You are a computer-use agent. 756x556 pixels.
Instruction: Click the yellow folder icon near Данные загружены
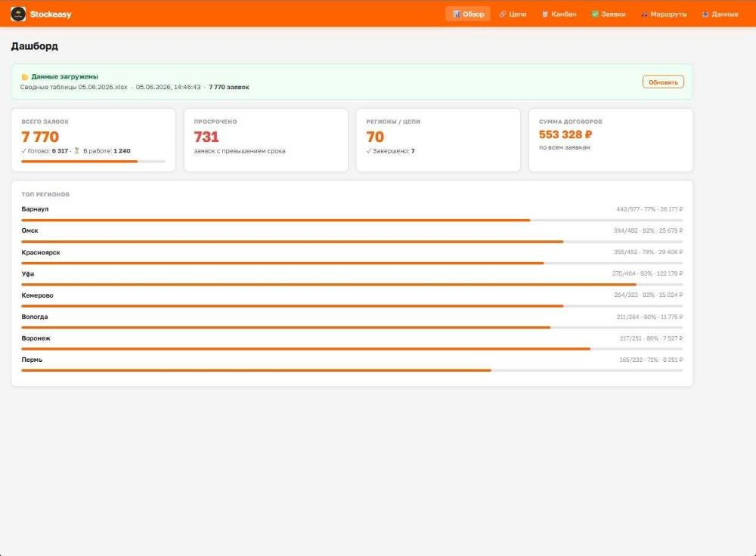[25, 76]
